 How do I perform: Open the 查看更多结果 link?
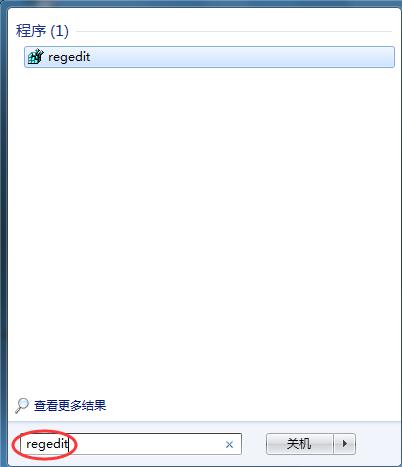click(x=70, y=406)
